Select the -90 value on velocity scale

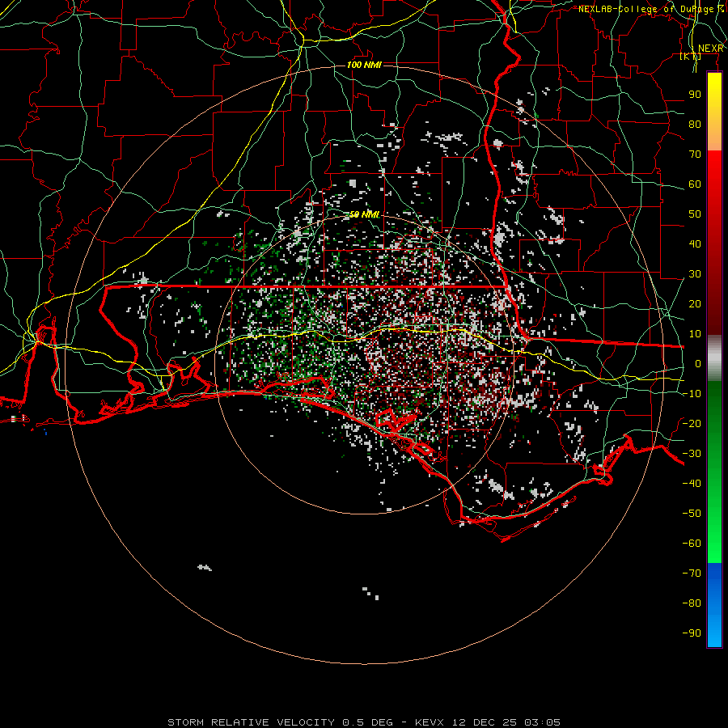click(692, 633)
